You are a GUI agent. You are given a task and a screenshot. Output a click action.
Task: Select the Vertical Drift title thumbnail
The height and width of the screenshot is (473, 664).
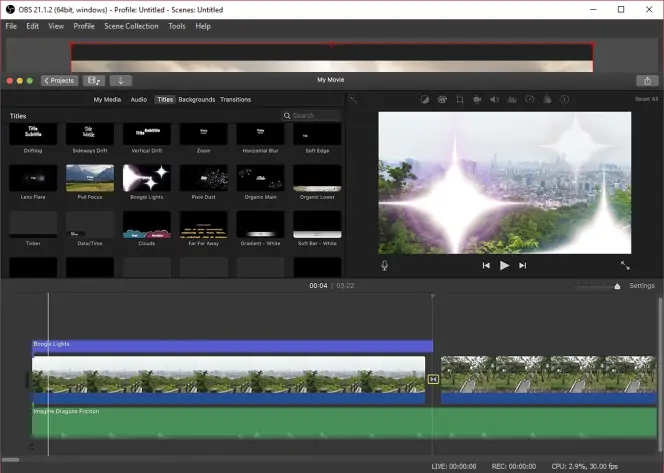click(x=147, y=134)
